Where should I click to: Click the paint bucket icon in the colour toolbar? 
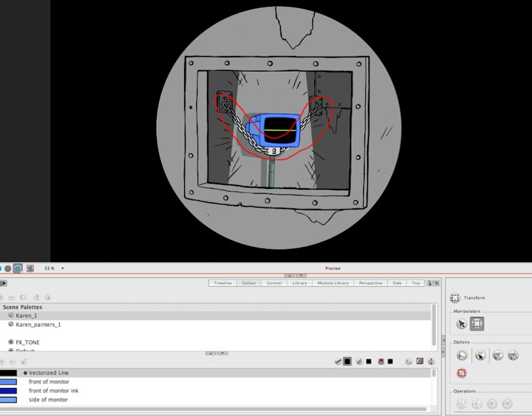coord(381,361)
